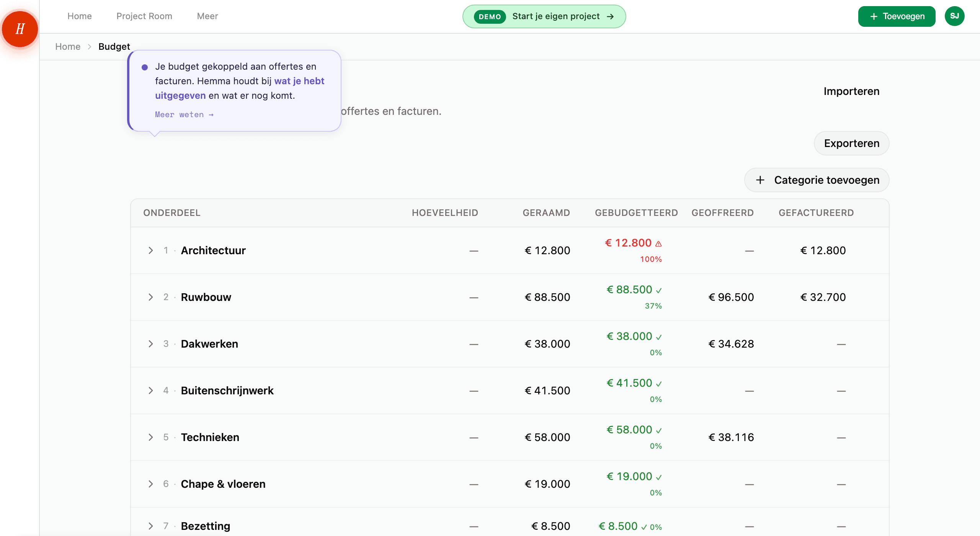Click the breadcrumb chevron separator after Home

click(90, 47)
